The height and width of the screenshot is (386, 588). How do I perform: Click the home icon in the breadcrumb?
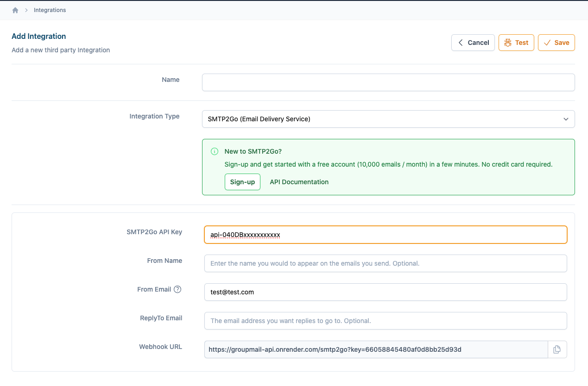tap(15, 10)
